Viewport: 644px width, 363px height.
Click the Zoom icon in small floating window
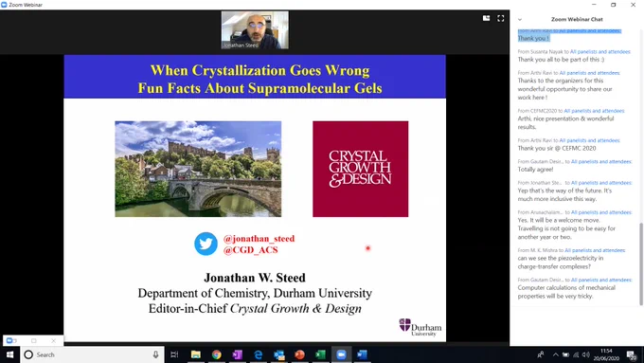click(x=10, y=340)
